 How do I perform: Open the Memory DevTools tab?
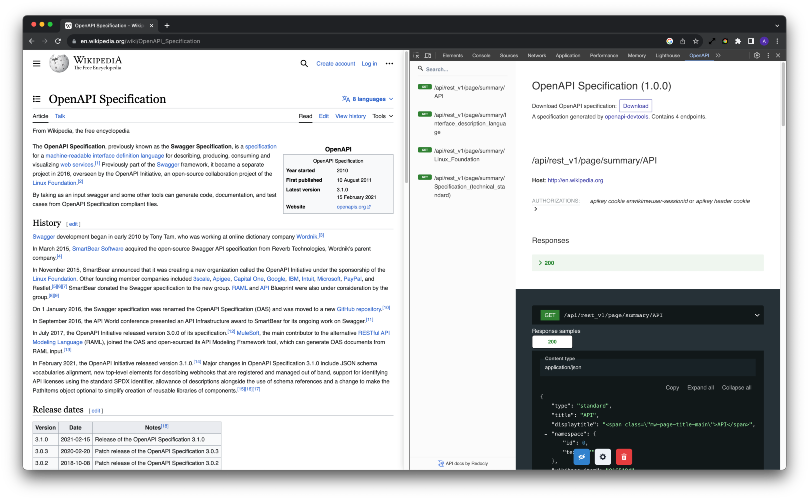point(637,55)
